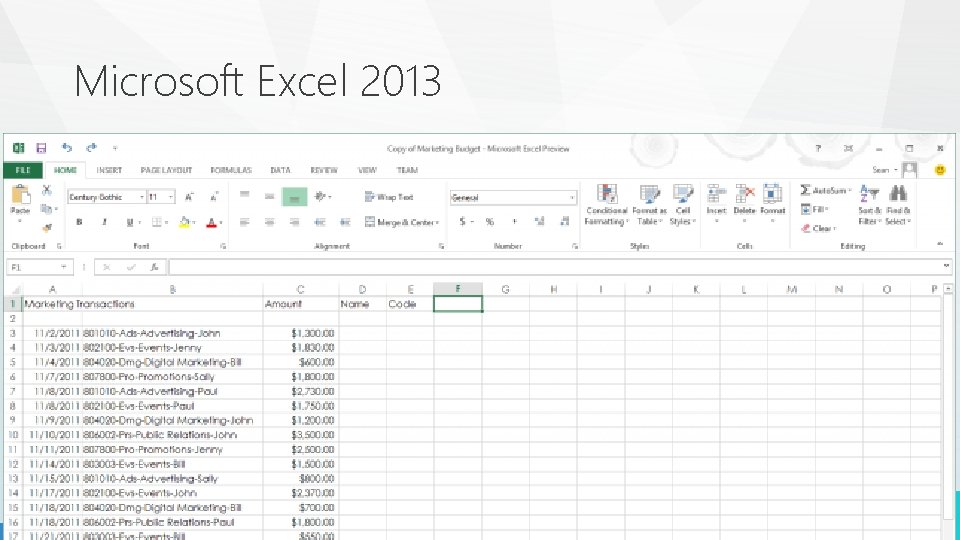Viewport: 960px width, 540px height.
Task: Toggle Bold formatting
Action: point(79,222)
